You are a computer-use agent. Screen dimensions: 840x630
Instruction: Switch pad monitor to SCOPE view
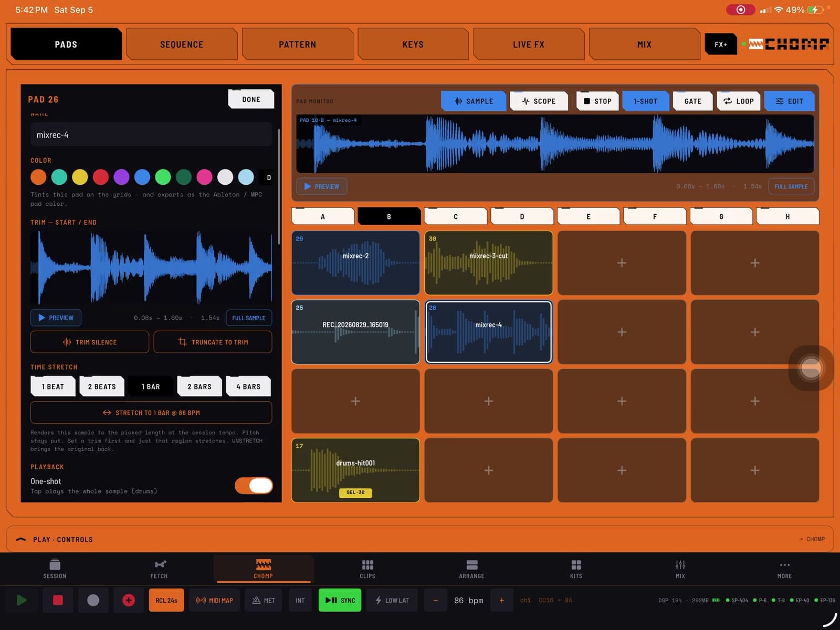[539, 101]
